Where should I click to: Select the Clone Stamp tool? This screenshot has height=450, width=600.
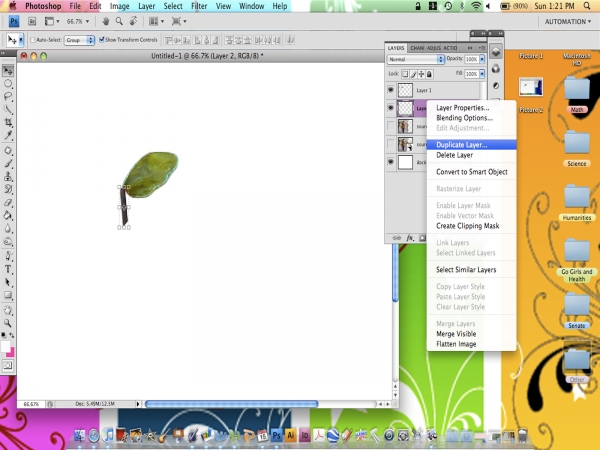coord(8,177)
